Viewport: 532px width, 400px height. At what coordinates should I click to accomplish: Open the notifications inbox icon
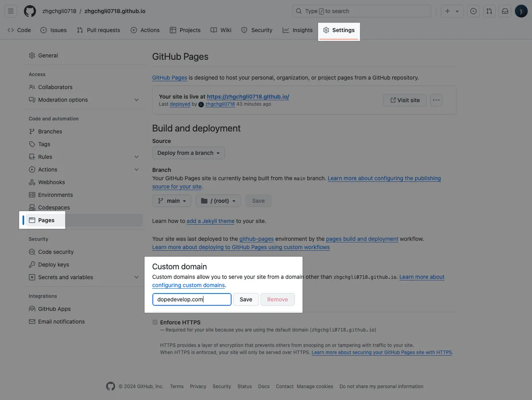(x=505, y=11)
